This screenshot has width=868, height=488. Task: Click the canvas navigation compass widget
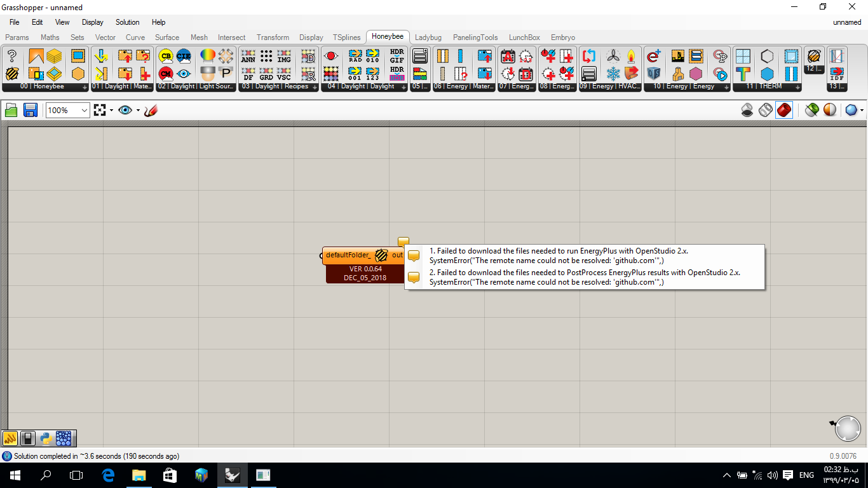click(x=847, y=428)
